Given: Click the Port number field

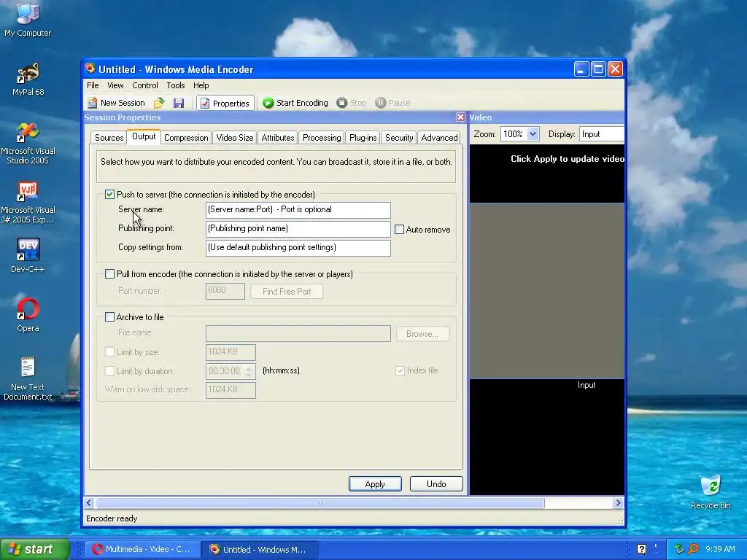Looking at the screenshot, I should [x=225, y=291].
